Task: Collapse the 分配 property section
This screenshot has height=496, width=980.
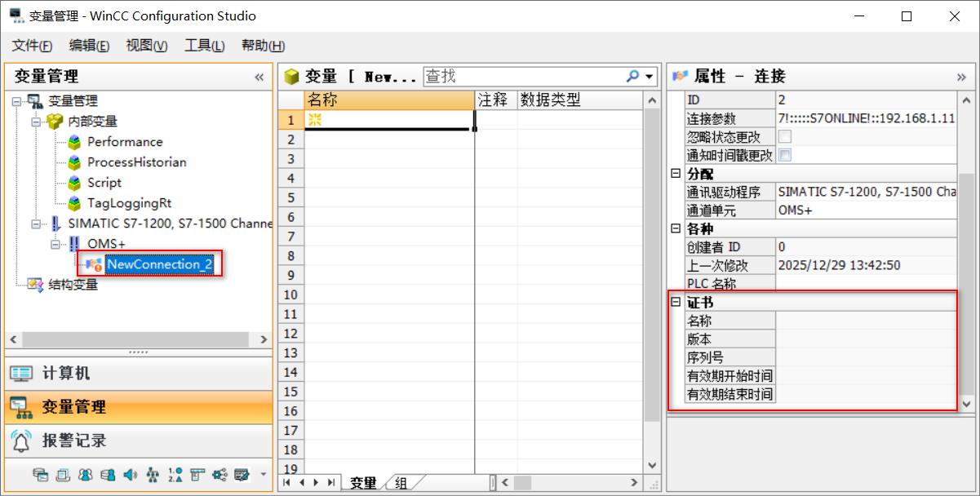Action: point(676,174)
